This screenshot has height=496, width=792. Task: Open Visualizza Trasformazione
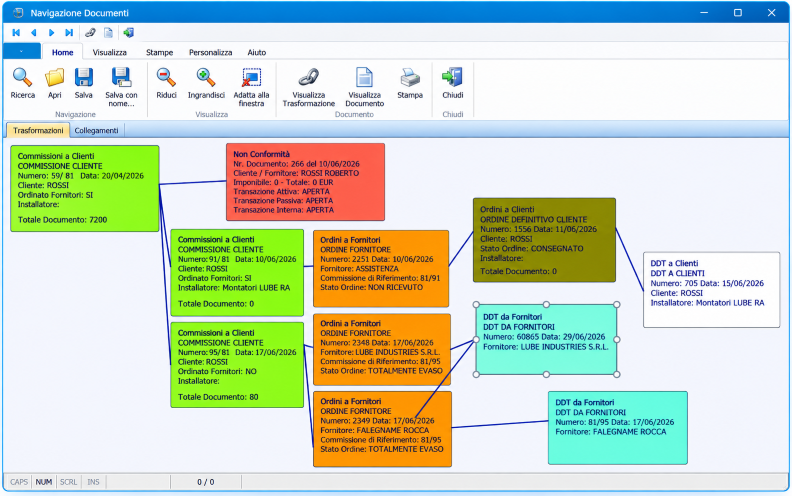pos(309,87)
